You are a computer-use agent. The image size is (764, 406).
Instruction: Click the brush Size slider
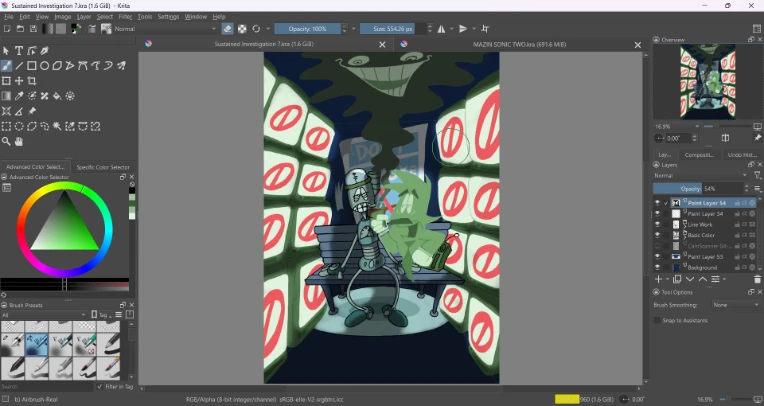point(393,29)
